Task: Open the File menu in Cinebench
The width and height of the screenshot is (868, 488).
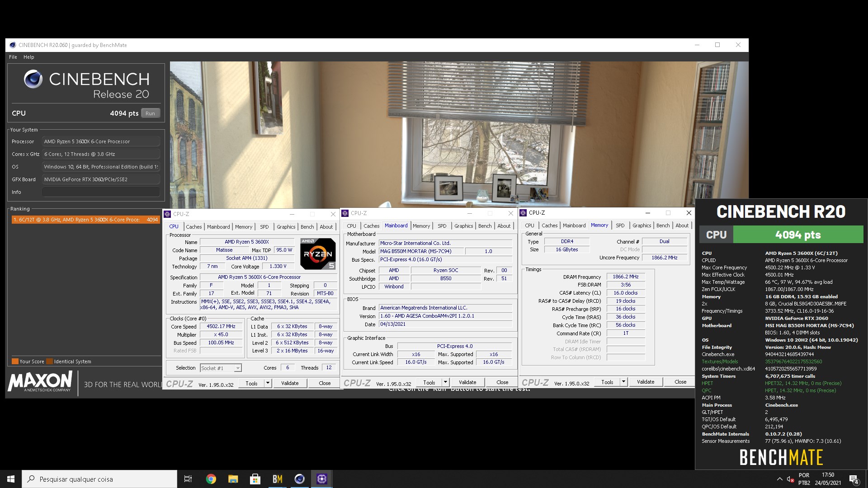Action: [13, 57]
